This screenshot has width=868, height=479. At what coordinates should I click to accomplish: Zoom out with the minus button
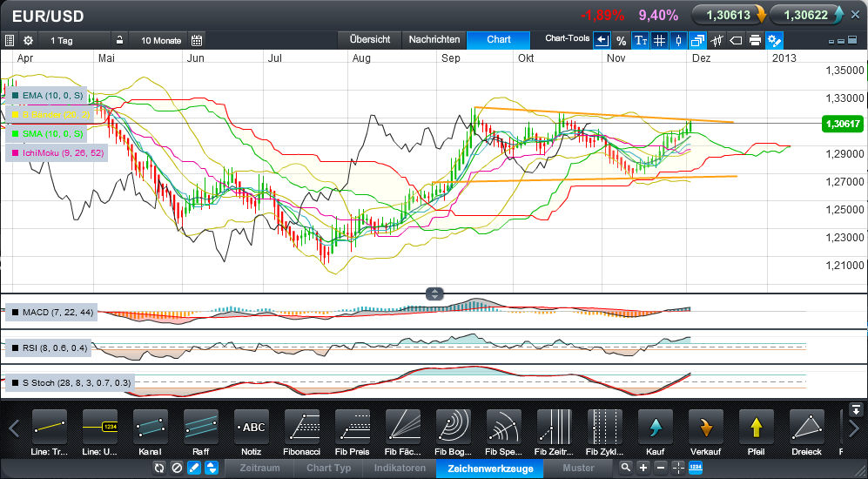(661, 468)
